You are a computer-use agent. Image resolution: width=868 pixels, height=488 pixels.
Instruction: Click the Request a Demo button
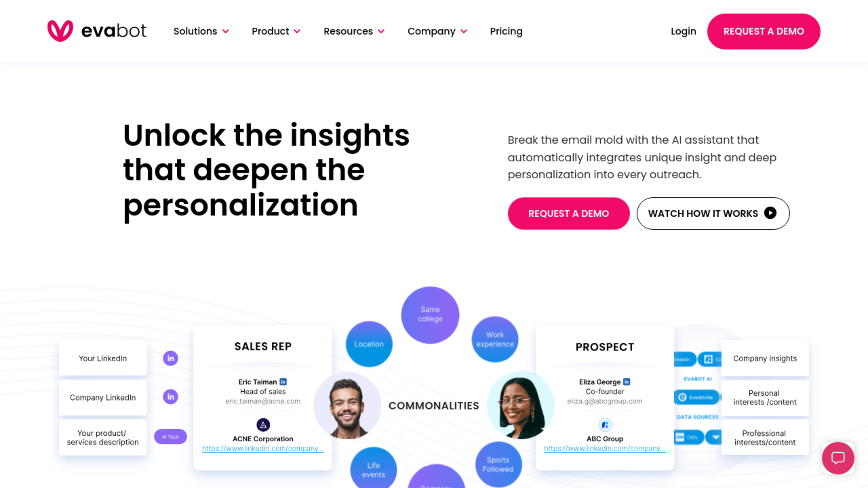(x=568, y=213)
